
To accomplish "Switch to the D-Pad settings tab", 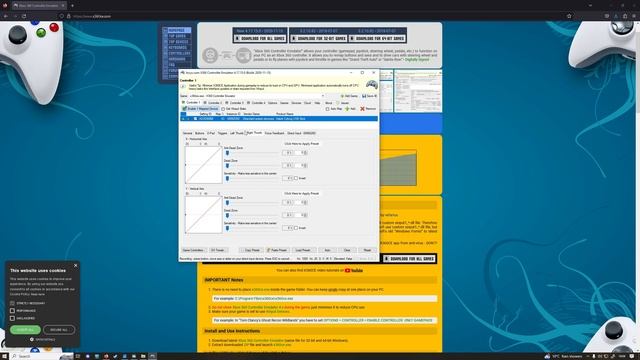I will (211, 133).
